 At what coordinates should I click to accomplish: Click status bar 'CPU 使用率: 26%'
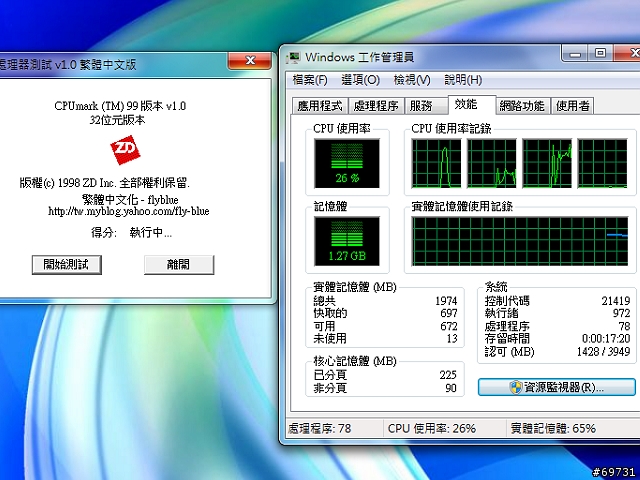(x=432, y=429)
